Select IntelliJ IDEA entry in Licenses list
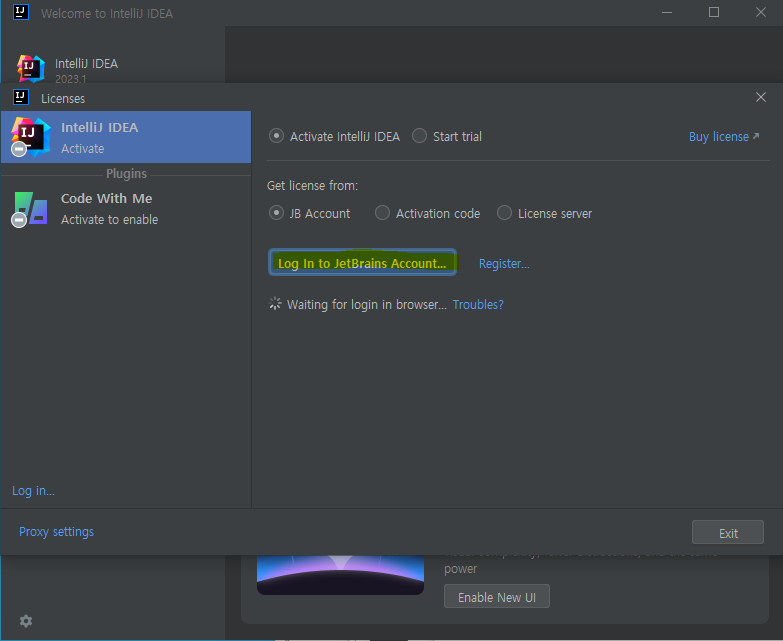 tap(126, 137)
